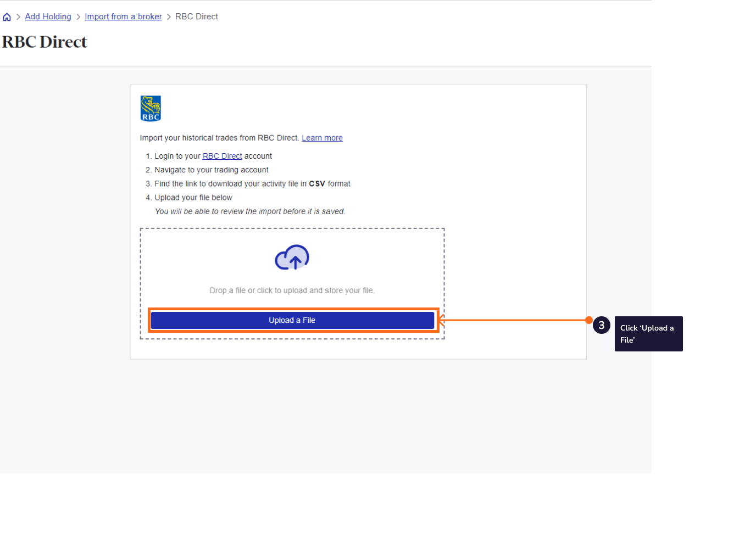Go to the home breadcrumb icon

pyautogui.click(x=7, y=17)
